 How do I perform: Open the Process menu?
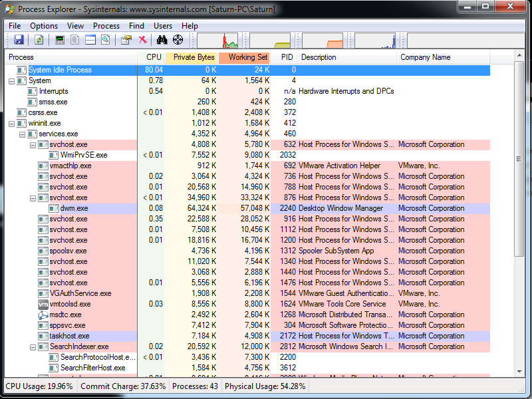pos(106,26)
